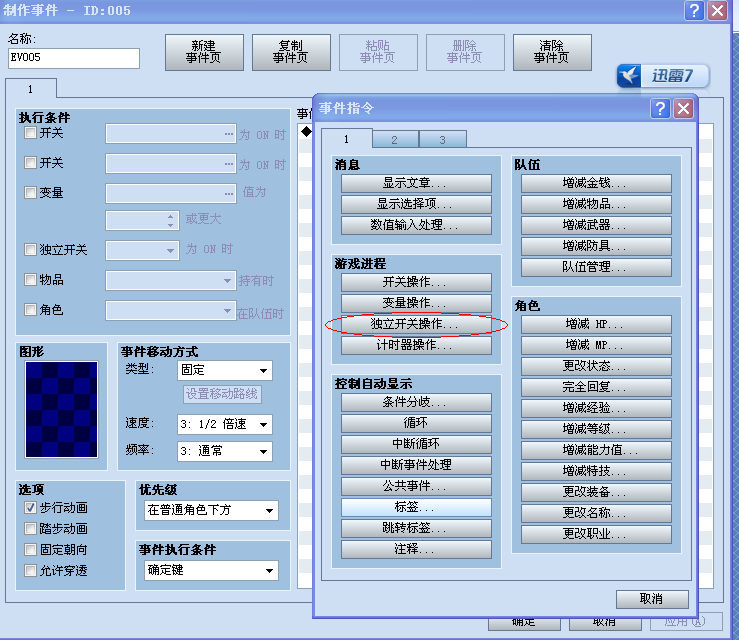
Task: Select event page tab 1
Action: click(31, 89)
